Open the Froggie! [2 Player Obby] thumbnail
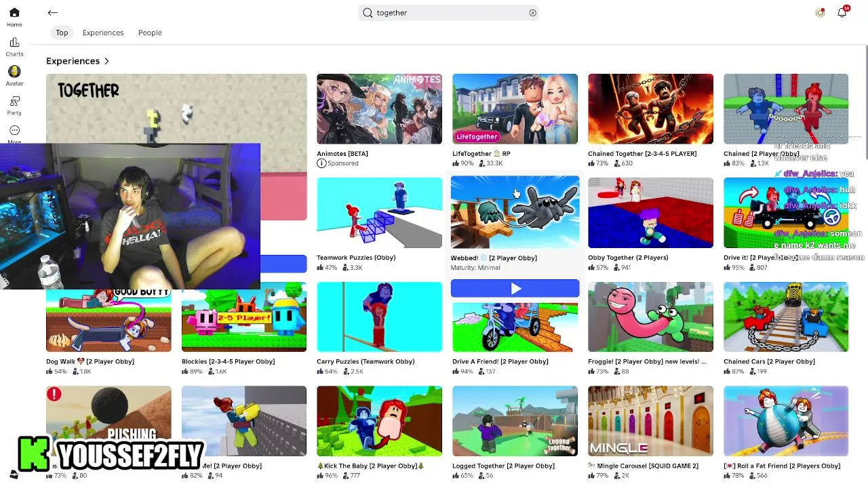This screenshot has height=488, width=868. pyautogui.click(x=650, y=317)
